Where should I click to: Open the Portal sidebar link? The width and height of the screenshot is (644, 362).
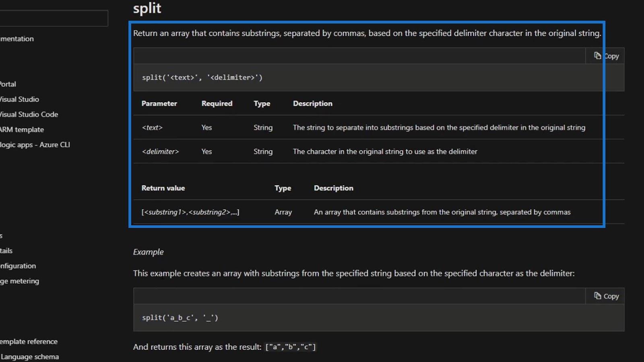tap(8, 84)
